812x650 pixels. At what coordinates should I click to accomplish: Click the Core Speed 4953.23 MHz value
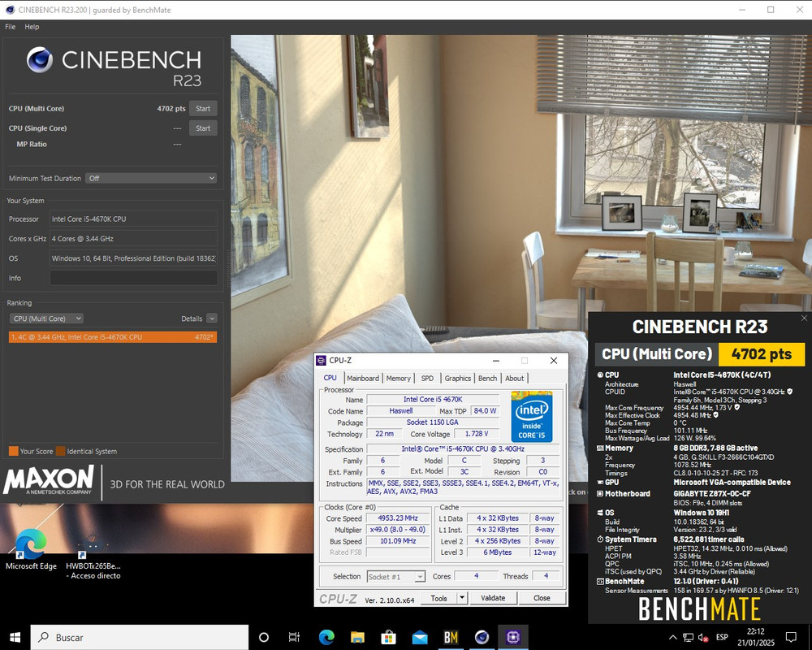(x=398, y=518)
